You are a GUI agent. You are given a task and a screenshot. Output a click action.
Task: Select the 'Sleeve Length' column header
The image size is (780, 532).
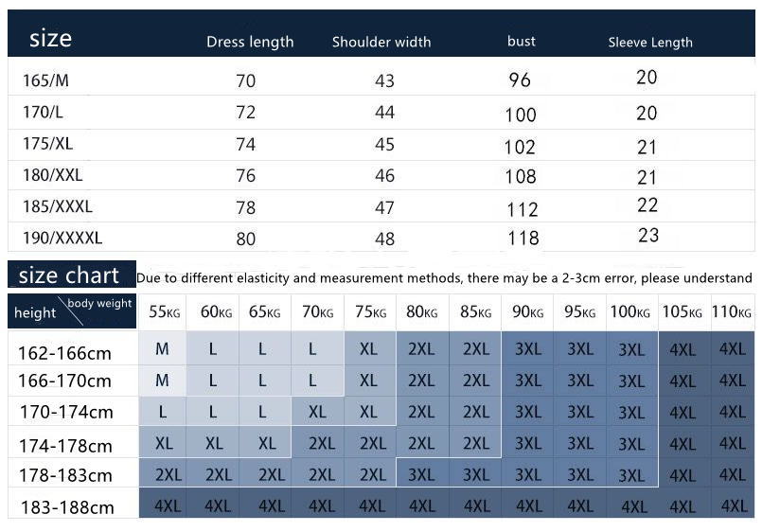(x=650, y=42)
